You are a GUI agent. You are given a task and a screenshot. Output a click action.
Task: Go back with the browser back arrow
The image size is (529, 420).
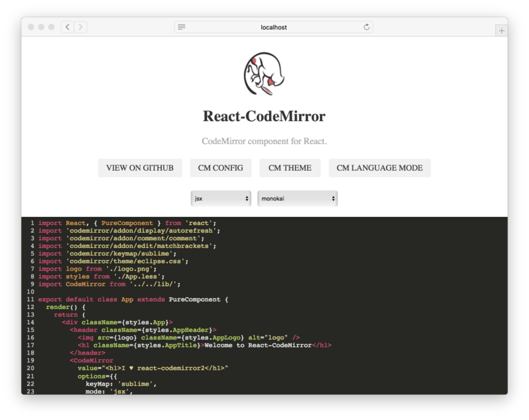coord(67,27)
